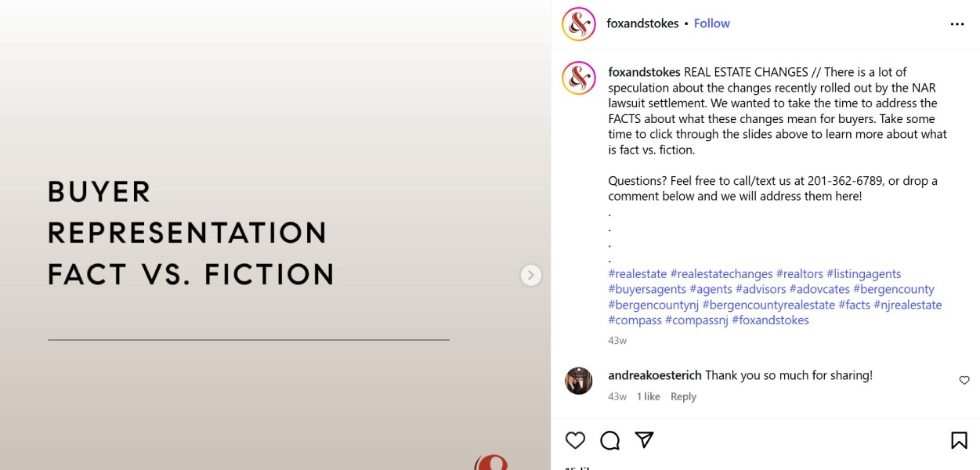
Task: View likes on andreakoesterich's comment
Action: coord(648,396)
